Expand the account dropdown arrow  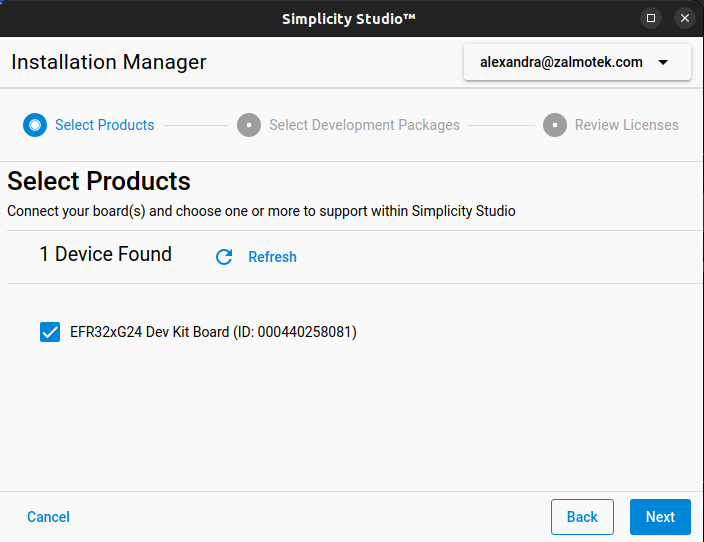click(x=663, y=62)
